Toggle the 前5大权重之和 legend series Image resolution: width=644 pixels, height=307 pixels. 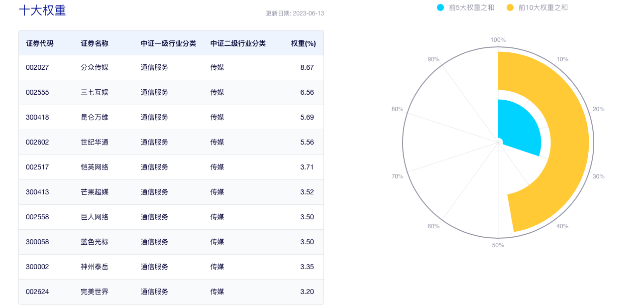tap(471, 7)
